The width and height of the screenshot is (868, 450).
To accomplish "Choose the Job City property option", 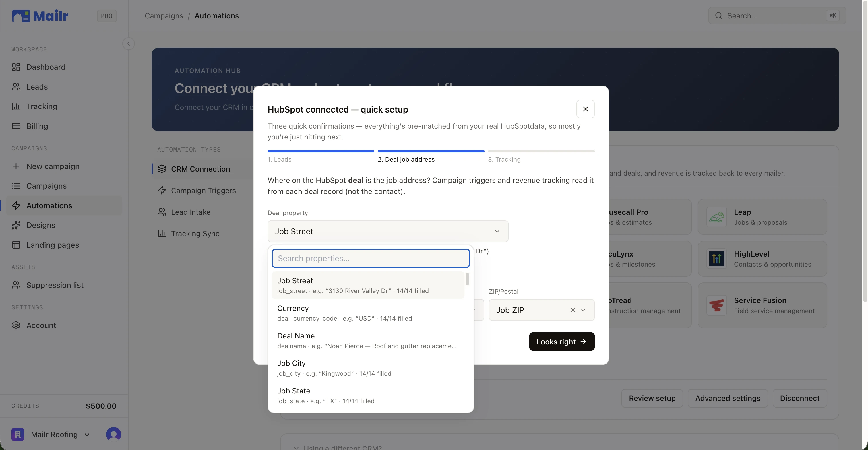I will [x=368, y=368].
